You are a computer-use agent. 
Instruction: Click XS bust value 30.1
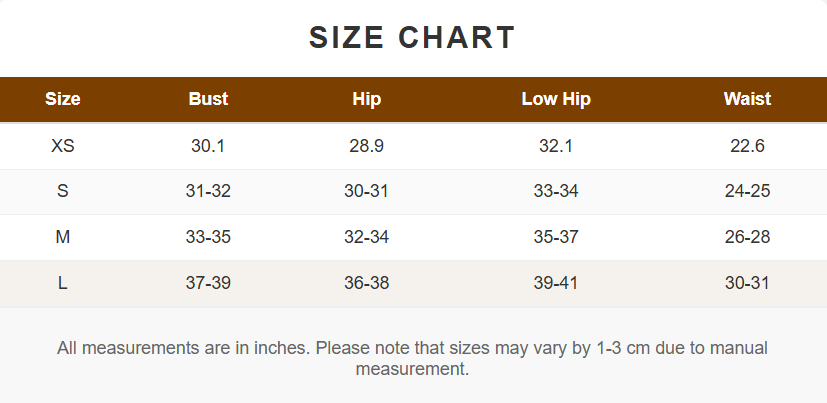208,146
